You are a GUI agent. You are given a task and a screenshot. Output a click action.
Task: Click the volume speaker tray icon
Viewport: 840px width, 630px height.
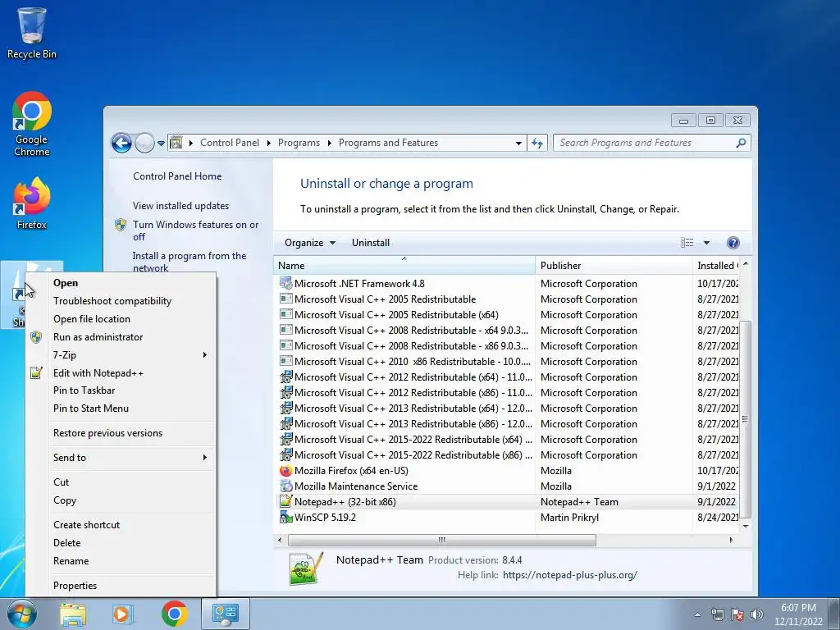[x=757, y=614]
